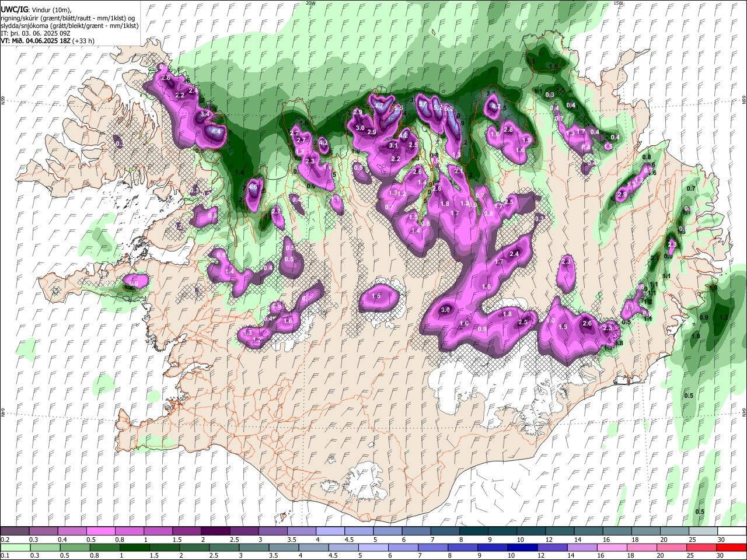The width and height of the screenshot is (747, 560).
Task: Click the bright pink swatch between 0.5 and 0.8, upper legend
Action: (x=100, y=531)
